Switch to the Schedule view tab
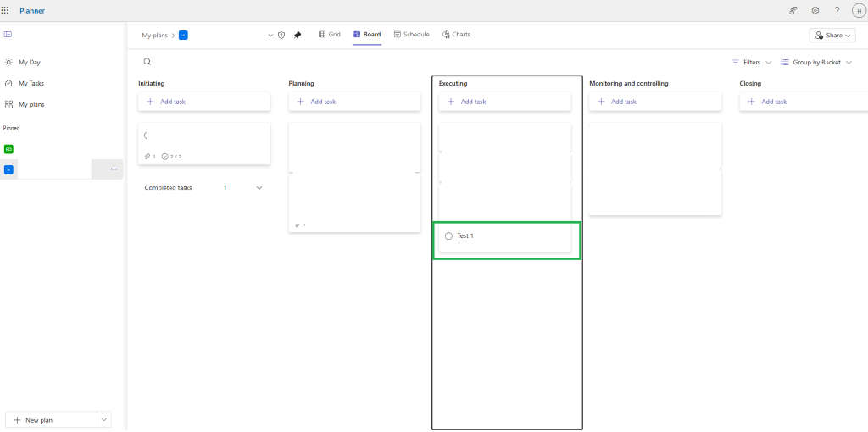 click(x=411, y=34)
